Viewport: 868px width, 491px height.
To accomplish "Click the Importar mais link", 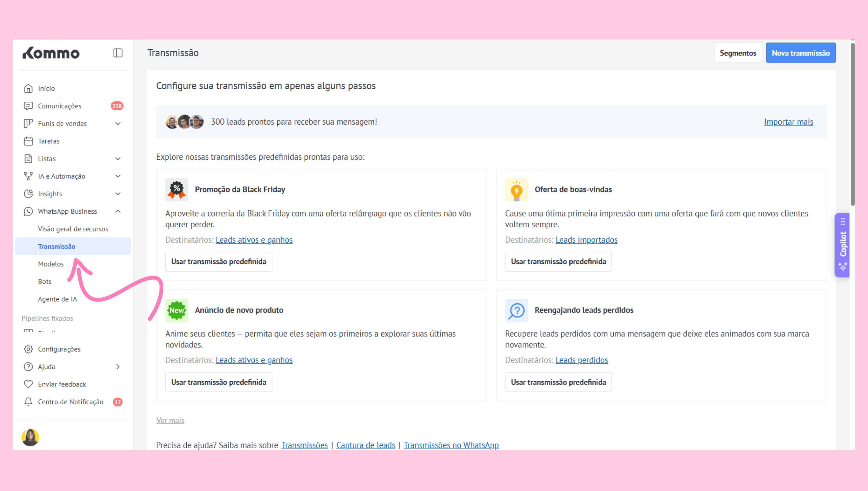I will [788, 122].
